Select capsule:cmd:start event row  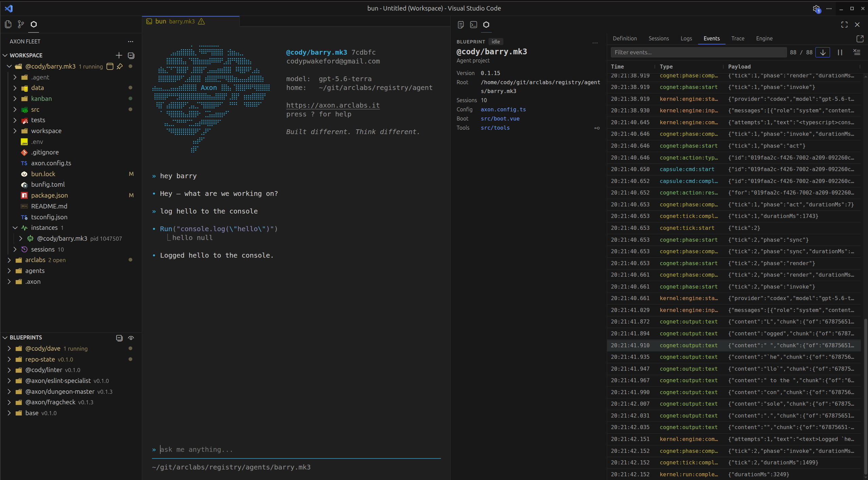(x=734, y=169)
